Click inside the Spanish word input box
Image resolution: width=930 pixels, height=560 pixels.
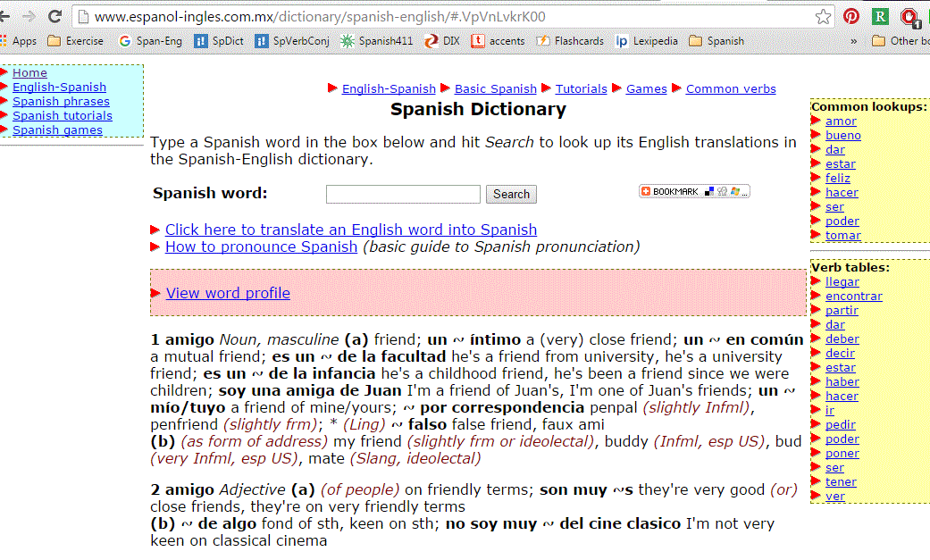403,194
